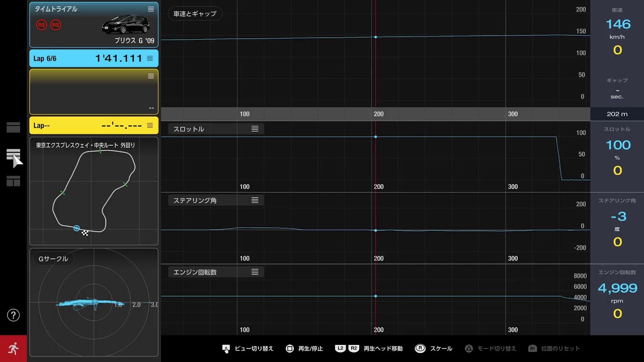
Task: Open the Lap 6/6 row menu icon
Action: [150, 58]
